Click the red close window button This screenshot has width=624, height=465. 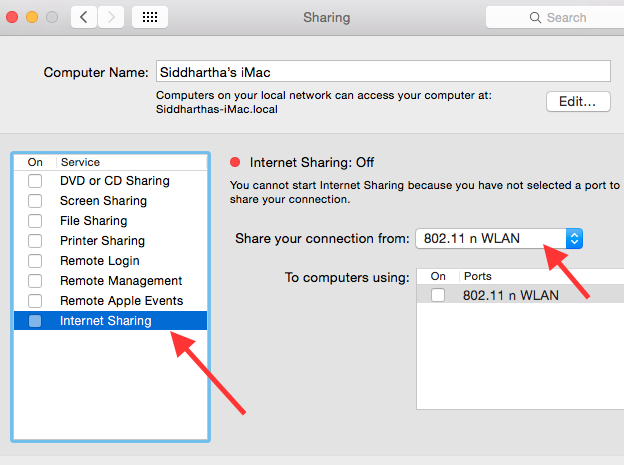[x=11, y=17]
